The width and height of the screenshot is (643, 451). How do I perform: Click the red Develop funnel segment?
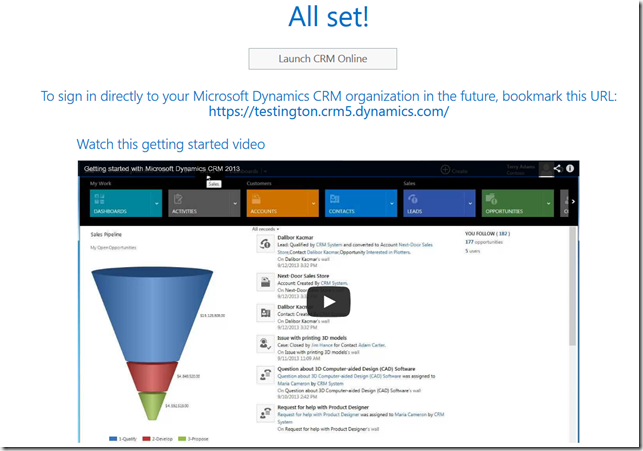click(x=152, y=376)
